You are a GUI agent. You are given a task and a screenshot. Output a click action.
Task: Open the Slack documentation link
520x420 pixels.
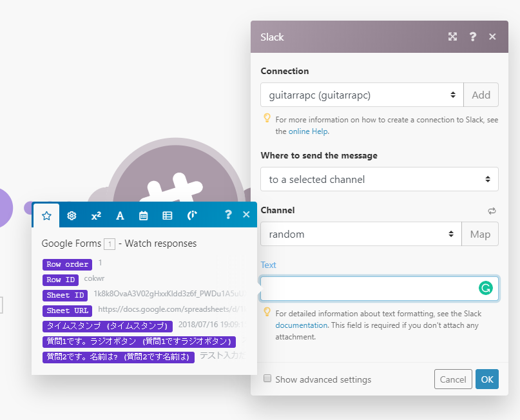301,325
